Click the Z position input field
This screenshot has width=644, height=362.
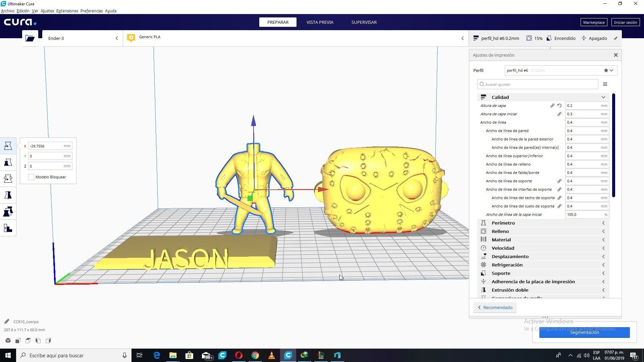pyautogui.click(x=50, y=166)
